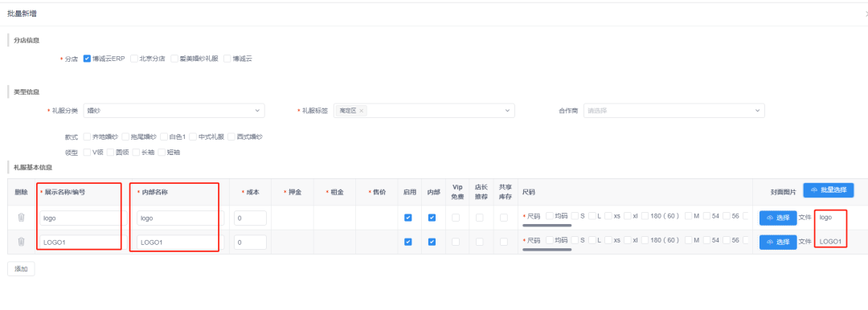Click the 成本 field in logo row
Viewport: 868px width, 310px height.
250,218
